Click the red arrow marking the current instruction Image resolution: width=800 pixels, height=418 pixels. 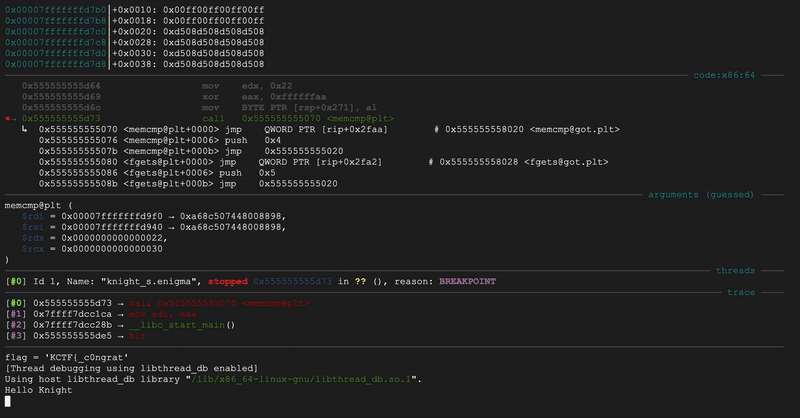click(x=10, y=118)
